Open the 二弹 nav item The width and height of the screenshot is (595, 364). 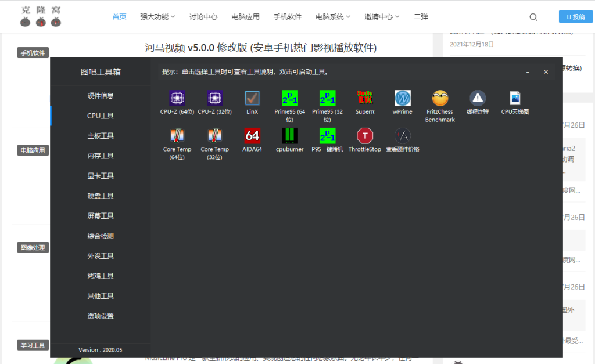tap(421, 17)
